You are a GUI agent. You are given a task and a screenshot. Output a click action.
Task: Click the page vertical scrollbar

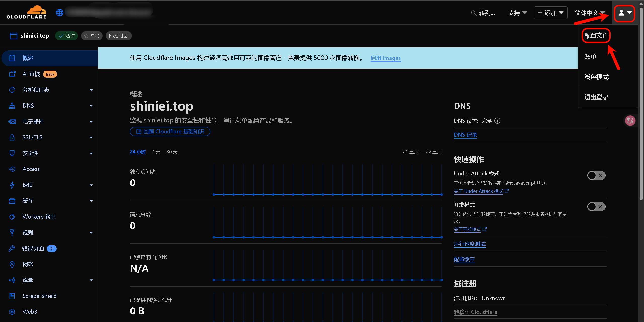click(641, 103)
